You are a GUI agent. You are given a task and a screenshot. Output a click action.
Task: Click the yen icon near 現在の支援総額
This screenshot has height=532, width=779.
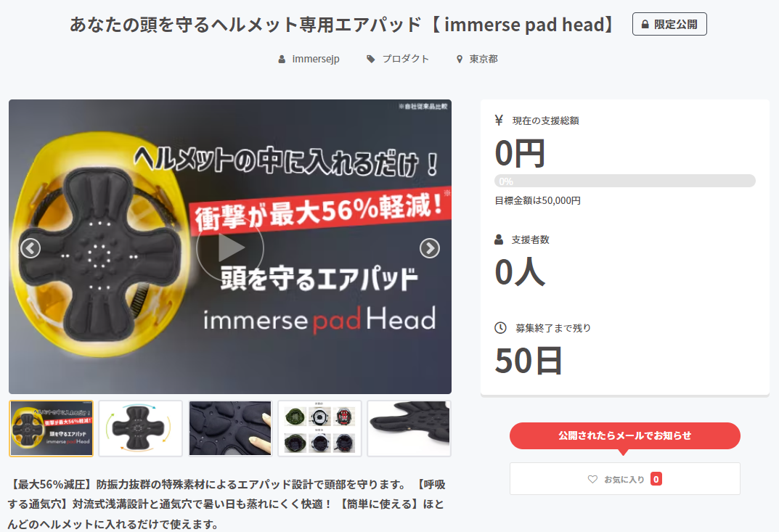click(499, 120)
